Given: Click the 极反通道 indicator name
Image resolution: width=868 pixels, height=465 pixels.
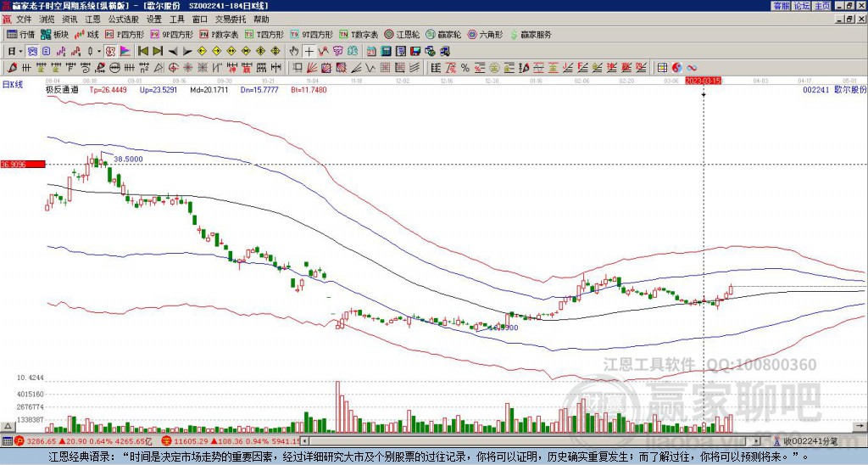Looking at the screenshot, I should click(x=62, y=89).
